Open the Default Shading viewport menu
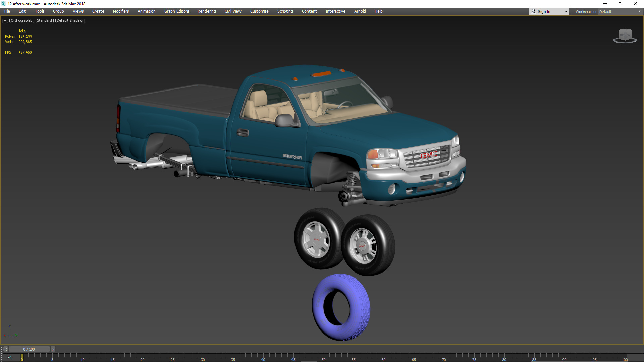Viewport: 644px width, 362px height. click(70, 20)
